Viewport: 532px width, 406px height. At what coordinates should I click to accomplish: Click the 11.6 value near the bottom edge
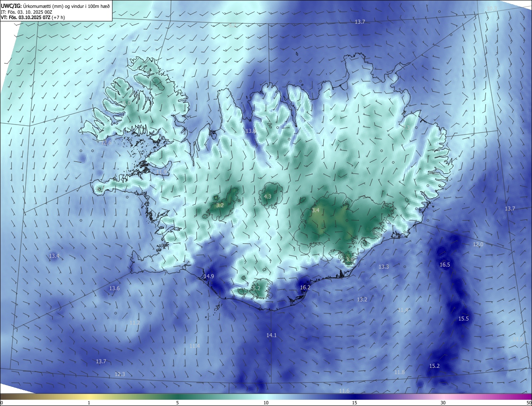(x=344, y=391)
